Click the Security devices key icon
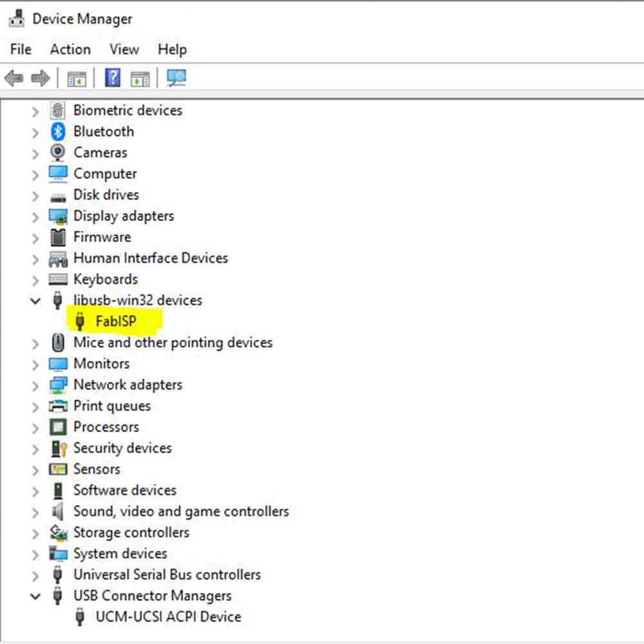Viewport: 644px width, 644px height. tap(59, 448)
